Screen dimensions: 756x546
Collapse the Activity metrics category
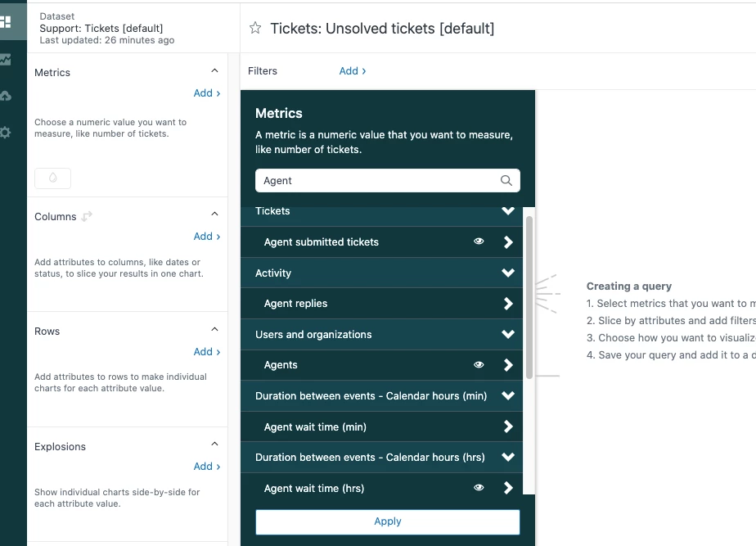coord(508,273)
